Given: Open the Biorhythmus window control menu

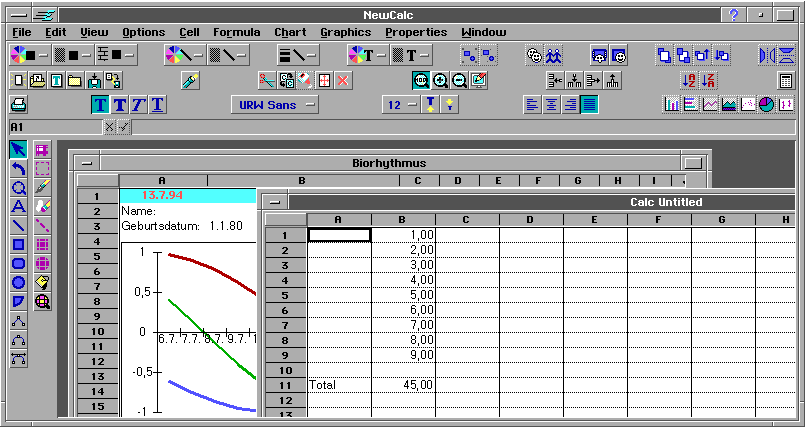Looking at the screenshot, I should pos(87,163).
